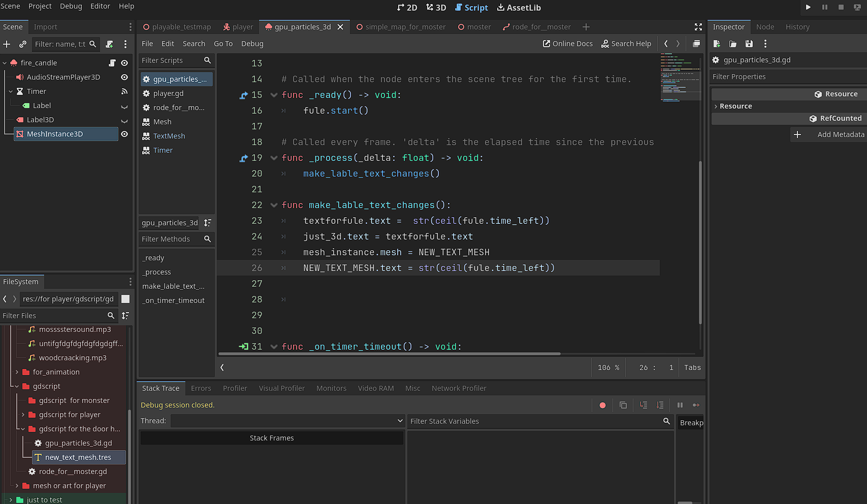The width and height of the screenshot is (867, 504).
Task: Click the code horizontal scrollbar
Action: pyautogui.click(x=390, y=354)
